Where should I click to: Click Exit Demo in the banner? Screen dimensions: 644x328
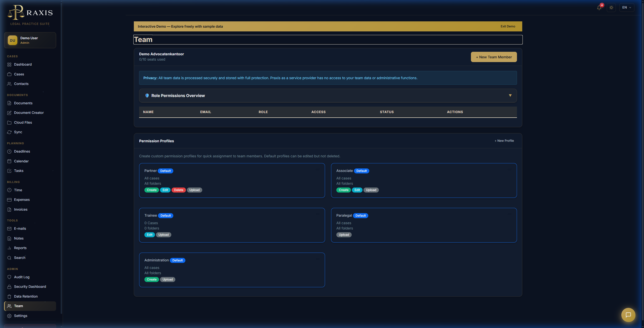(508, 26)
